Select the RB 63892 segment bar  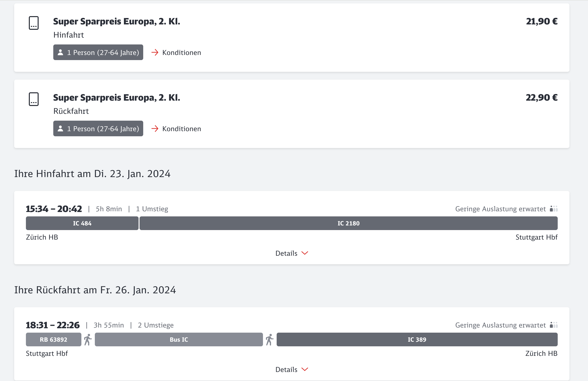(x=53, y=339)
